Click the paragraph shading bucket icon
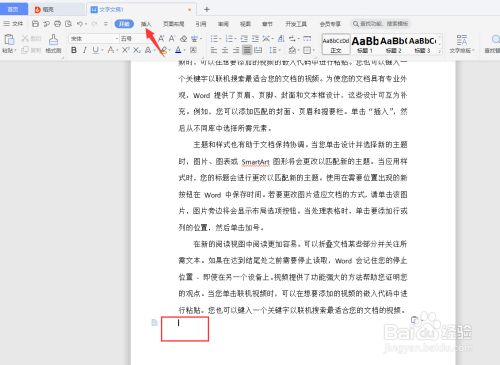500x365 pixels. click(x=292, y=50)
